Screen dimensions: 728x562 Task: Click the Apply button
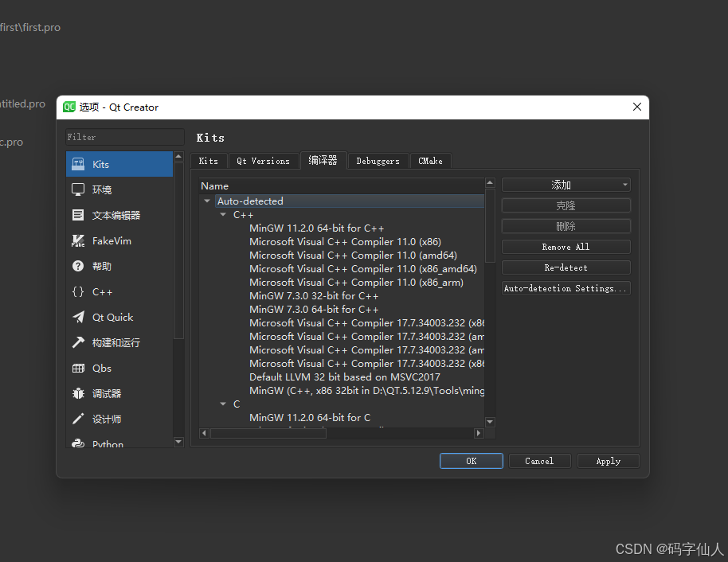609,461
